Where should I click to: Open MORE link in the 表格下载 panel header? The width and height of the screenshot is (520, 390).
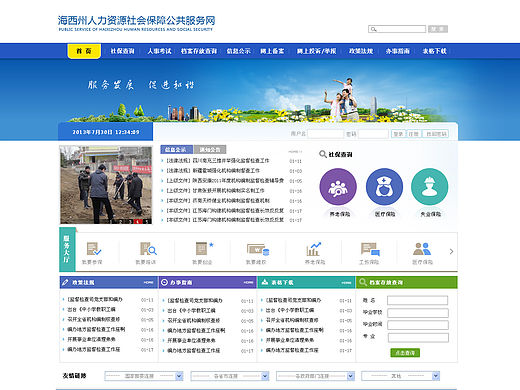click(x=346, y=283)
